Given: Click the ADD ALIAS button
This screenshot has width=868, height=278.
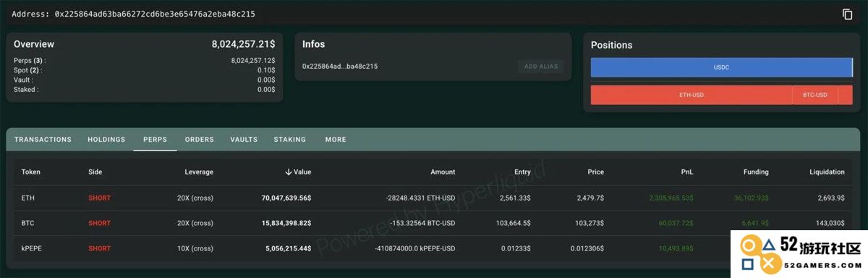Looking at the screenshot, I should [541, 67].
